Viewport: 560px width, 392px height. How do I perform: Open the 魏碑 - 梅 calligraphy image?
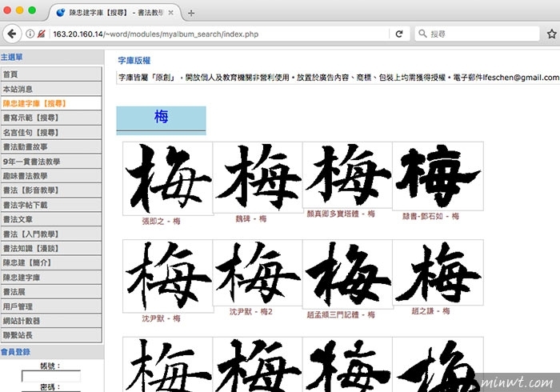click(x=257, y=178)
